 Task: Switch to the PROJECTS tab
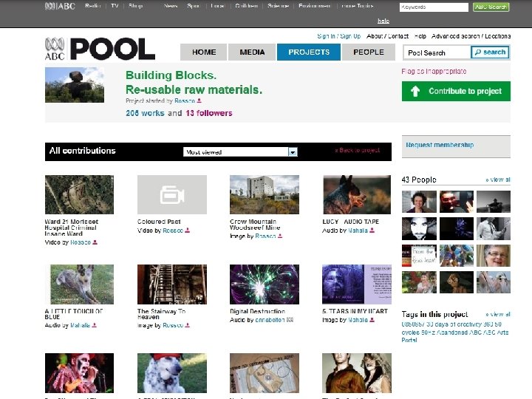tap(309, 52)
